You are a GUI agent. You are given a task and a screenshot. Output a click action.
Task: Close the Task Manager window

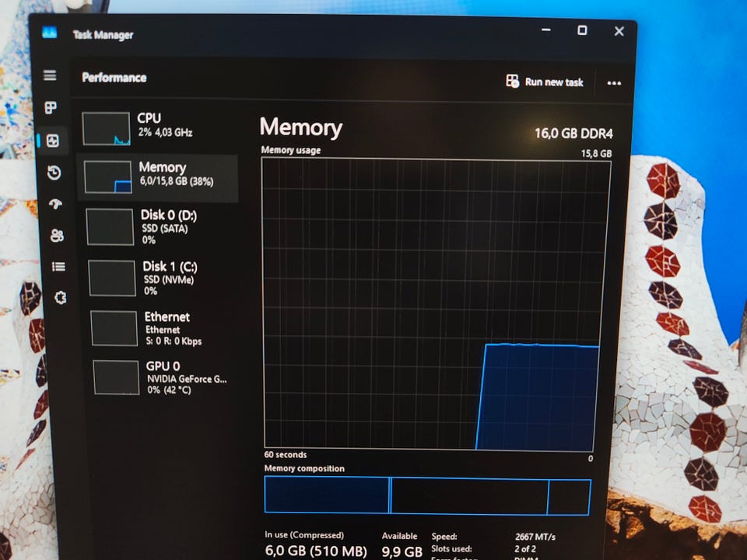(619, 31)
